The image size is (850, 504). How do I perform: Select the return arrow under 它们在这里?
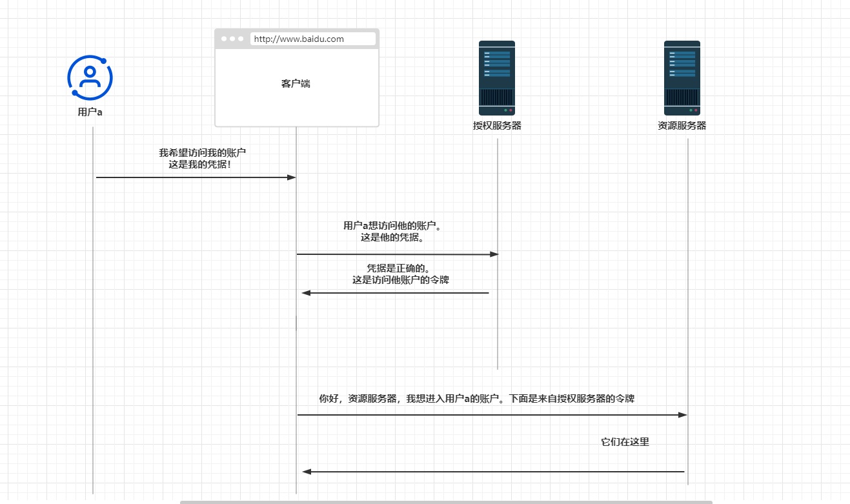493,472
